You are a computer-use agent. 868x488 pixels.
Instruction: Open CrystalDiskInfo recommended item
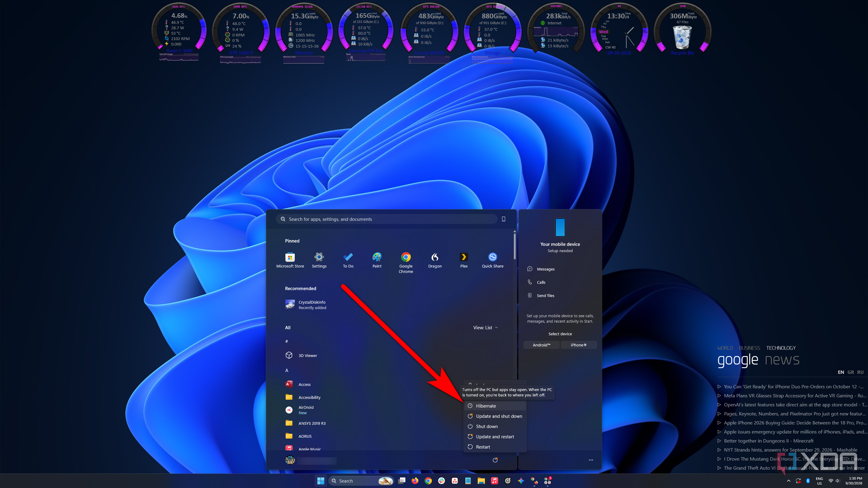[306, 305]
